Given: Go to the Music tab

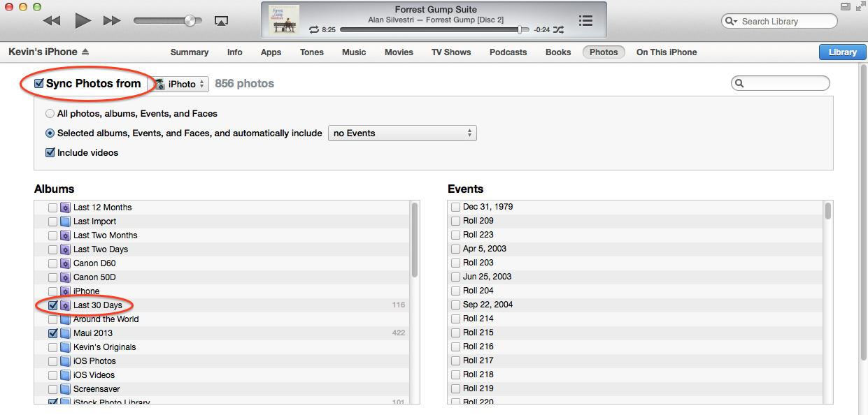Looking at the screenshot, I should 354,52.
